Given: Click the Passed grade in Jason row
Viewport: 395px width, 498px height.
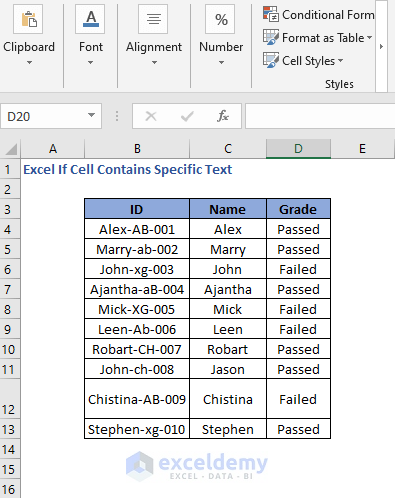Looking at the screenshot, I should 298,369.
